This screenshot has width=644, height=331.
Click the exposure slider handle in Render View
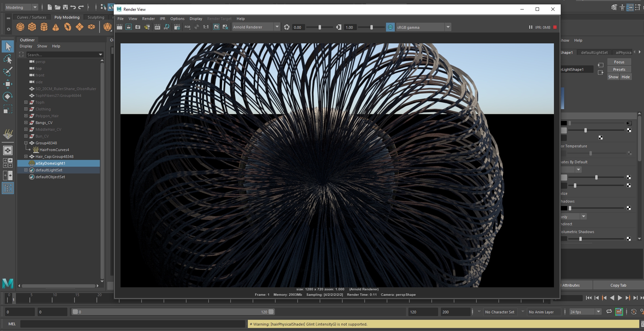320,27
